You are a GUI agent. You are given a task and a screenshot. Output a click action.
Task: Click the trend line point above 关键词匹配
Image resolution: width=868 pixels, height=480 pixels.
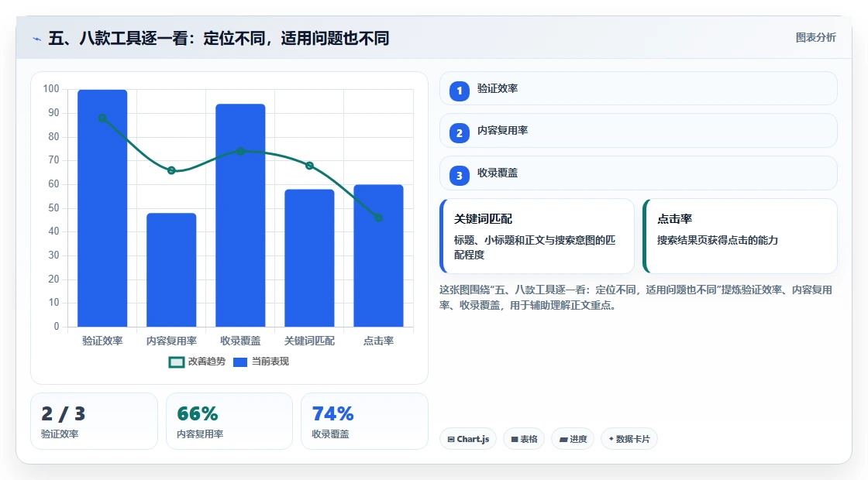click(309, 166)
